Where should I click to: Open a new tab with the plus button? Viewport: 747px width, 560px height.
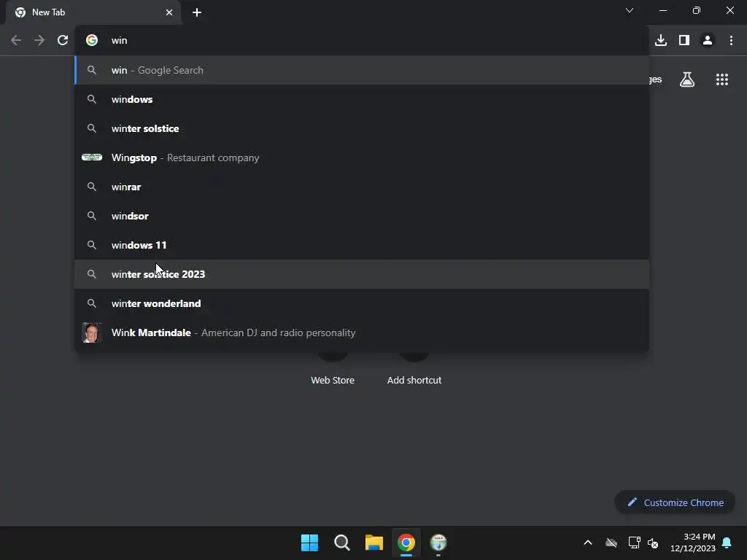pos(197,12)
